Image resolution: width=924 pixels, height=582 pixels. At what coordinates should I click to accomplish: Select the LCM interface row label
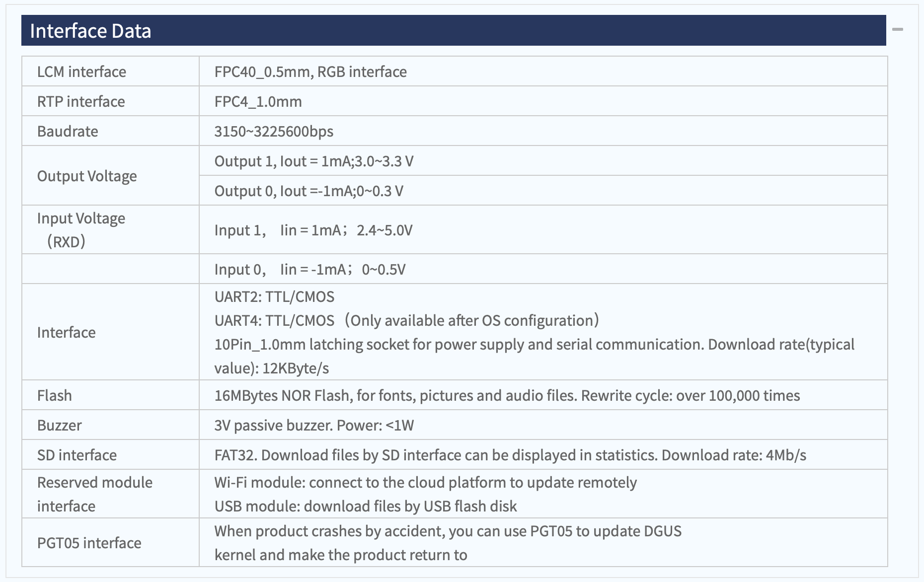pyautogui.click(x=81, y=72)
